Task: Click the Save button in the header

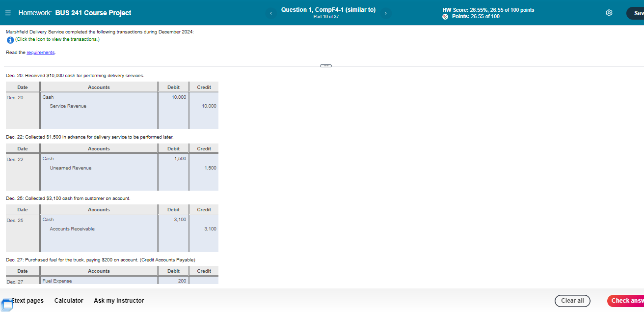Action: click(637, 13)
